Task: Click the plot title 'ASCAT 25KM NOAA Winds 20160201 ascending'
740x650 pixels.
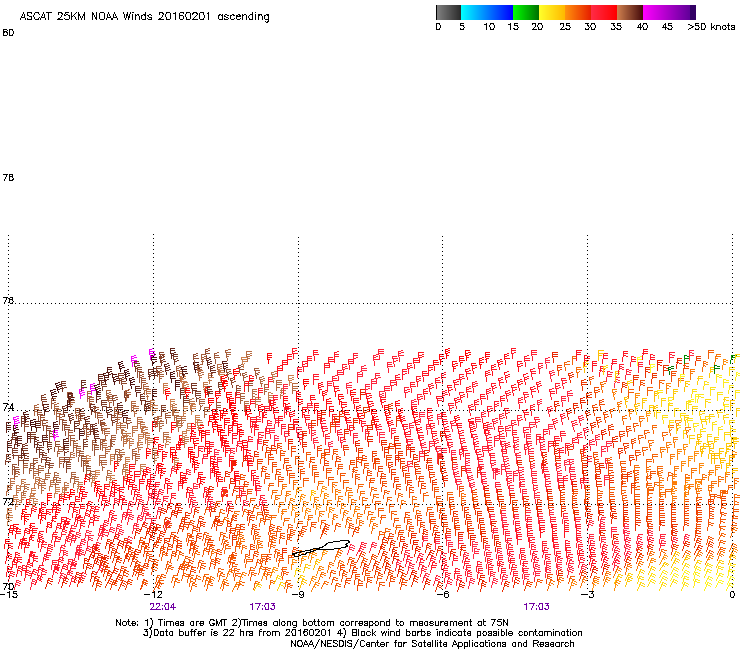Action: 144,17
